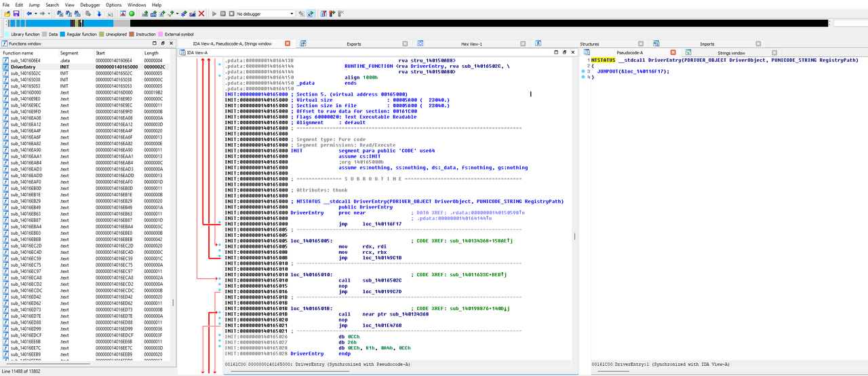Click the Save database icon
Screen dimensions: 868x376
[16, 14]
